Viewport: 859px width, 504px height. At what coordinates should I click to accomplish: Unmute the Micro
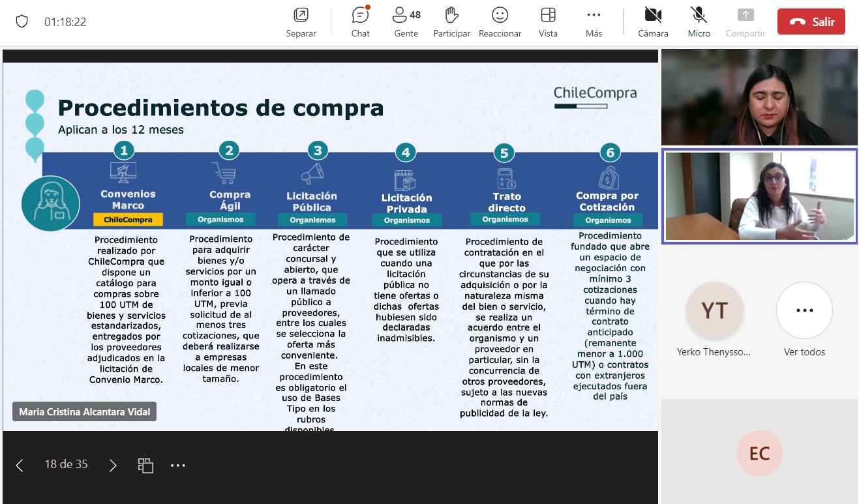tap(699, 22)
